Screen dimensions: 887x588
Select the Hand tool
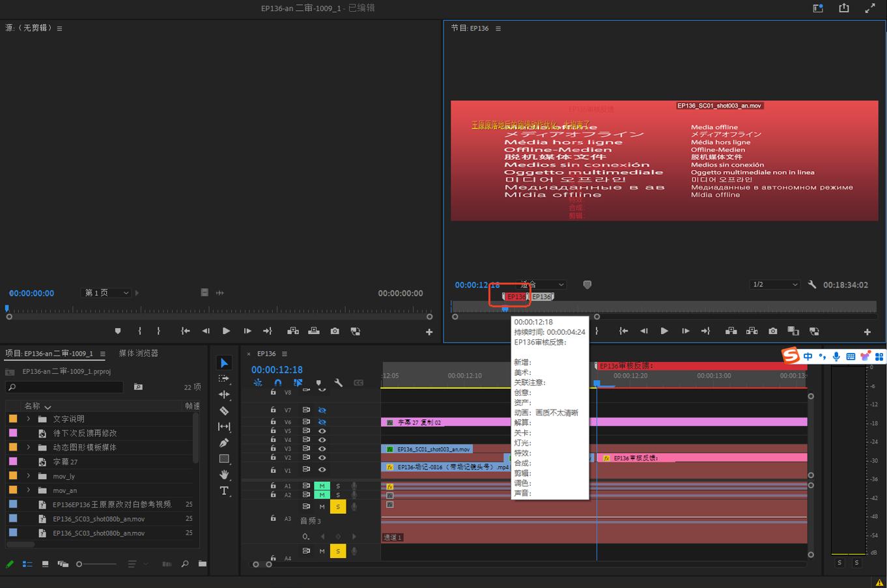pos(224,475)
